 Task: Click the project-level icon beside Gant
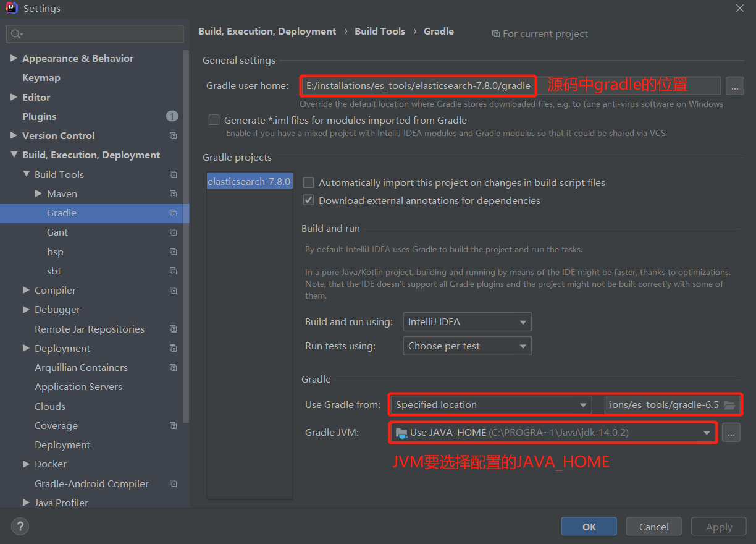[x=173, y=232]
